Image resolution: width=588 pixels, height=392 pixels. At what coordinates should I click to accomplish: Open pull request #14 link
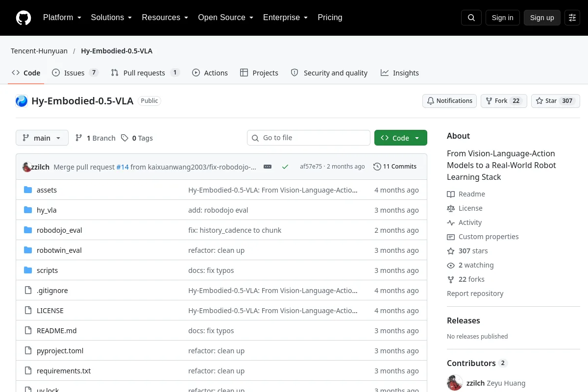coord(122,167)
